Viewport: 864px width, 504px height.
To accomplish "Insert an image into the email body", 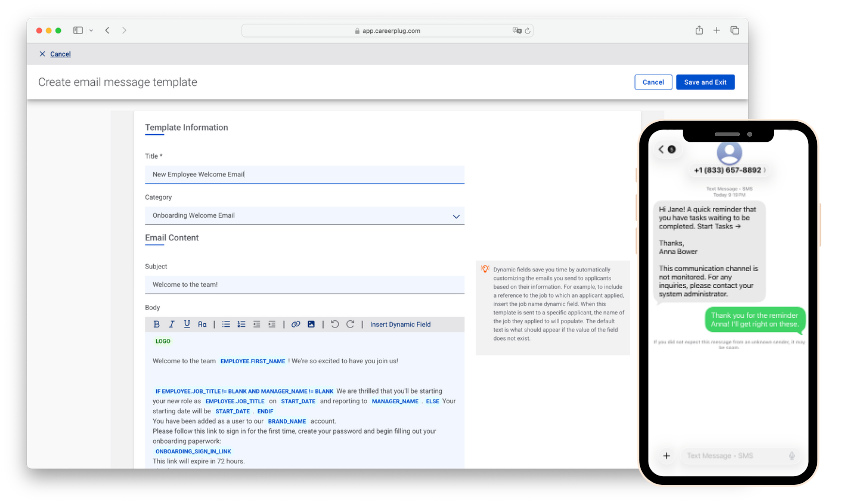I will pyautogui.click(x=311, y=324).
